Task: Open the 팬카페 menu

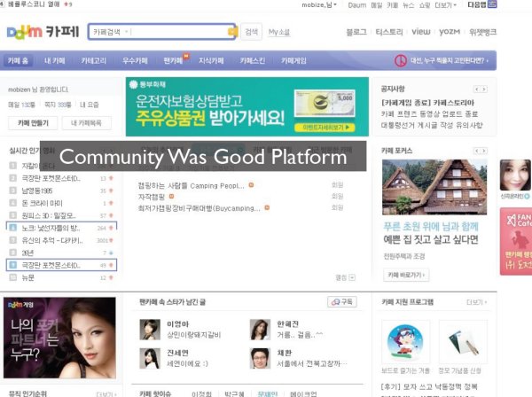Action: [x=173, y=60]
